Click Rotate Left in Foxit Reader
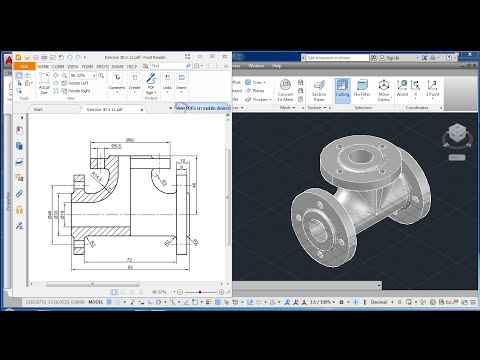The image size is (480, 360). [x=75, y=83]
